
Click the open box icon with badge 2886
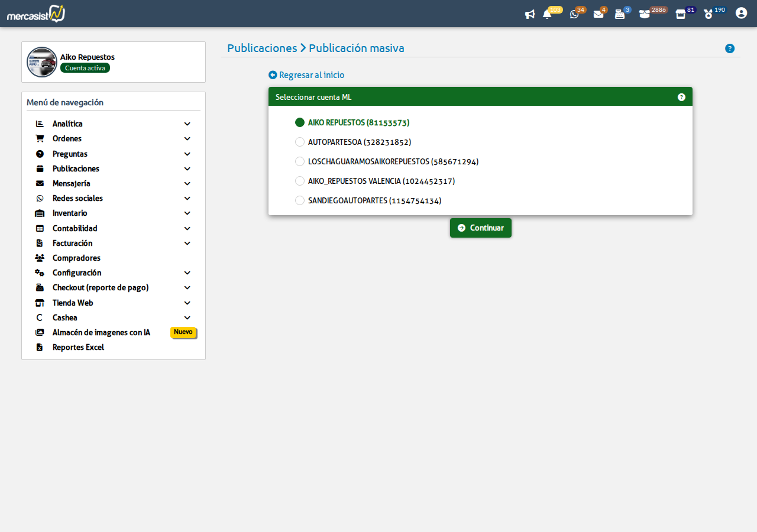point(644,14)
